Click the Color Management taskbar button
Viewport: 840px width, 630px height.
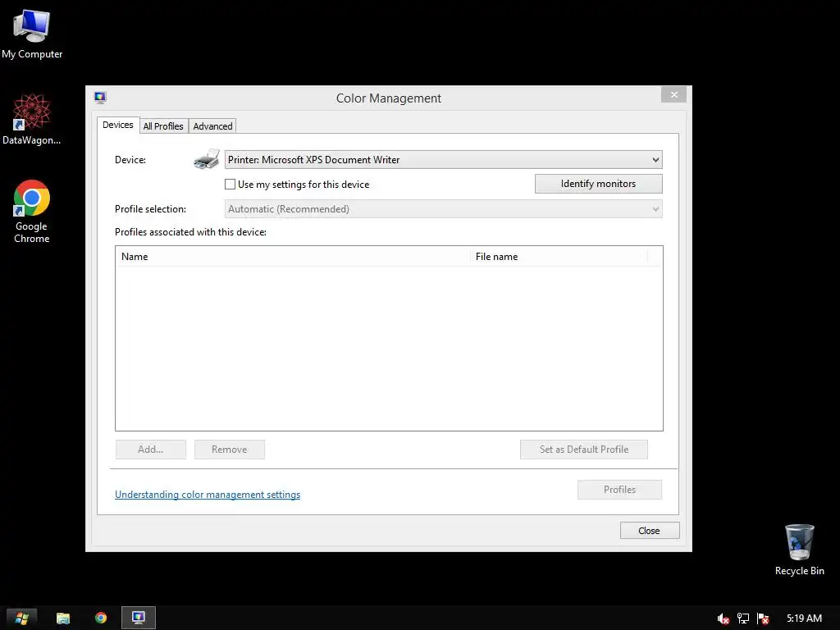(x=139, y=618)
